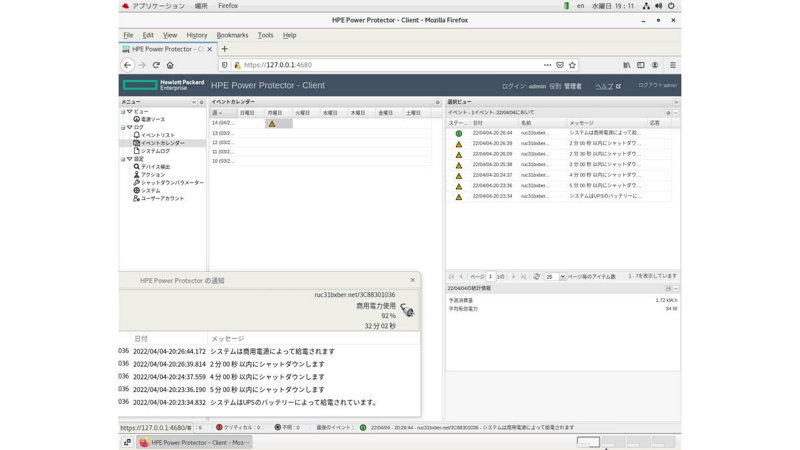Collapse the 設定 tree section
This screenshot has height=450, width=800.
pos(128,159)
